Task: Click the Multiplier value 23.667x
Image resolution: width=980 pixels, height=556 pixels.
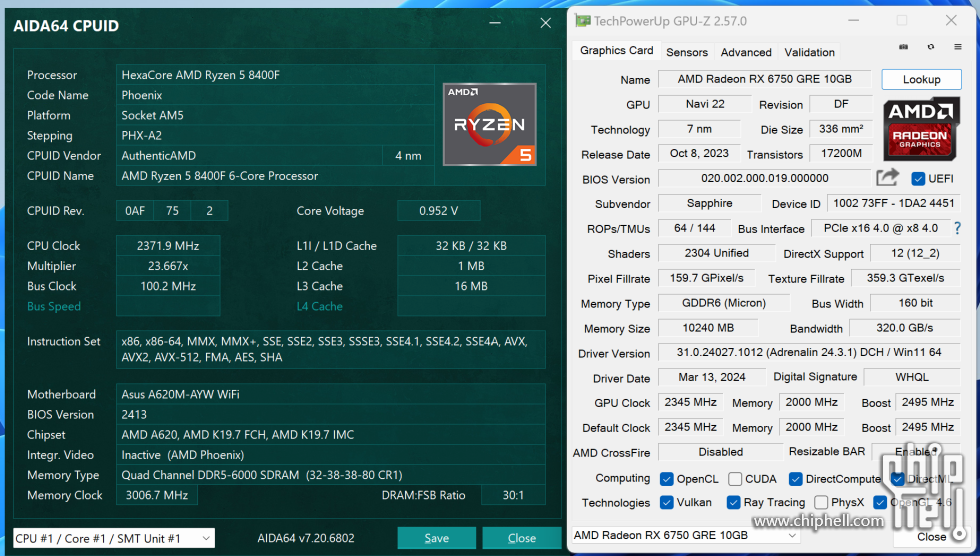Action: click(168, 266)
